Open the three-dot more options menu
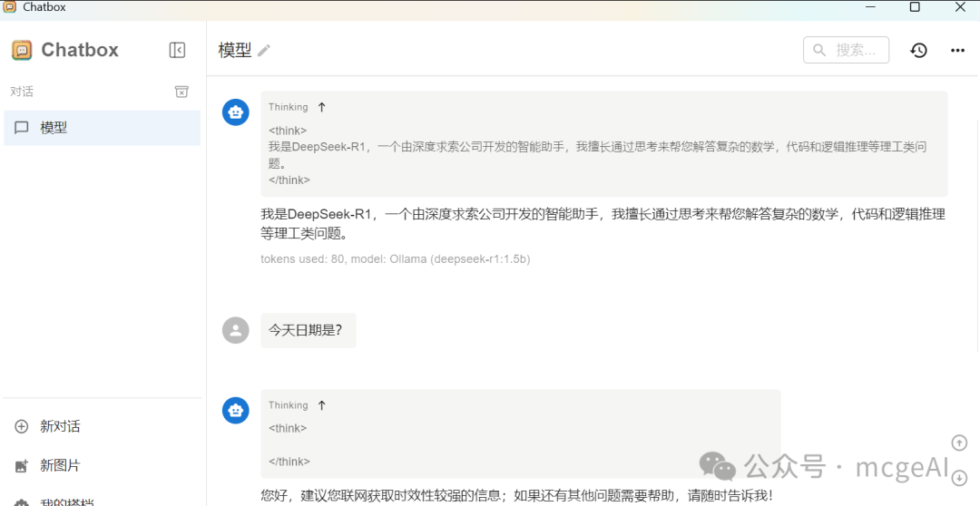The height and width of the screenshot is (506, 980). point(957,50)
